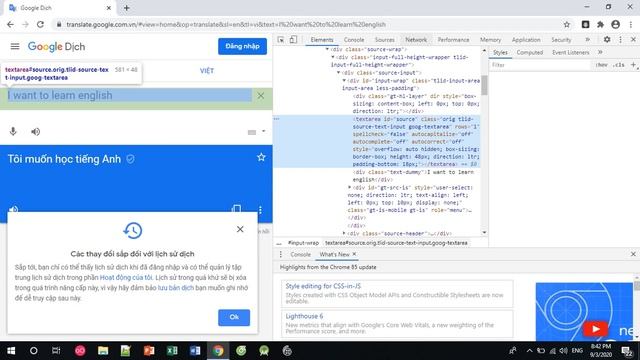Reload the page
The image size is (640, 360).
(x=40, y=24)
